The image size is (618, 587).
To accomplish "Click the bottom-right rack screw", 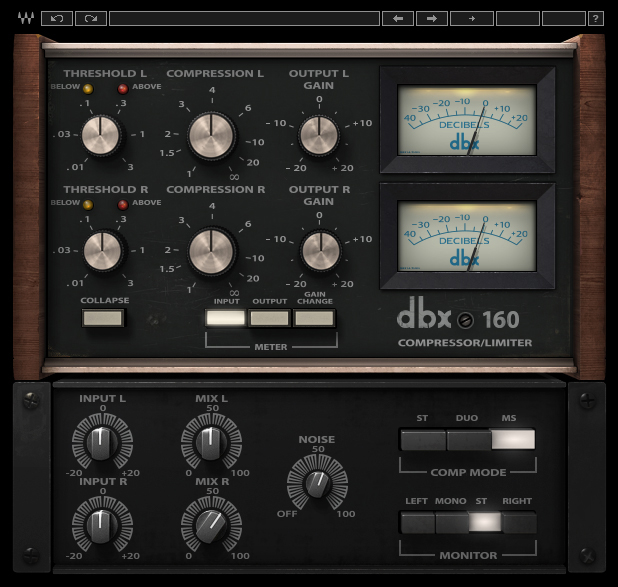I will click(x=587, y=555).
